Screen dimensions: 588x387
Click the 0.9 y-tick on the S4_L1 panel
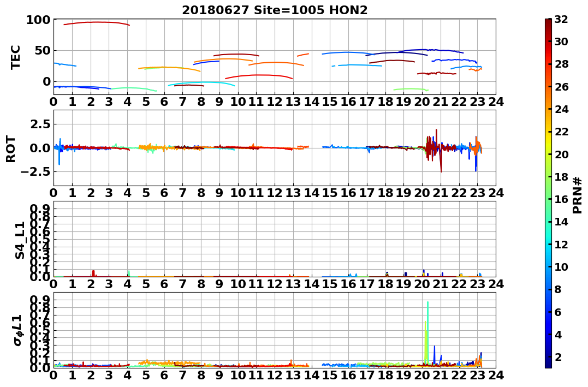click(x=40, y=208)
